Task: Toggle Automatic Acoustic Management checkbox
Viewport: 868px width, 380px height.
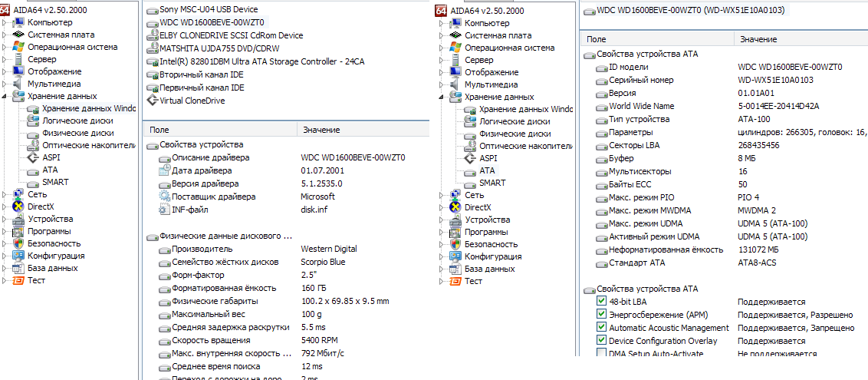Action: (x=602, y=327)
